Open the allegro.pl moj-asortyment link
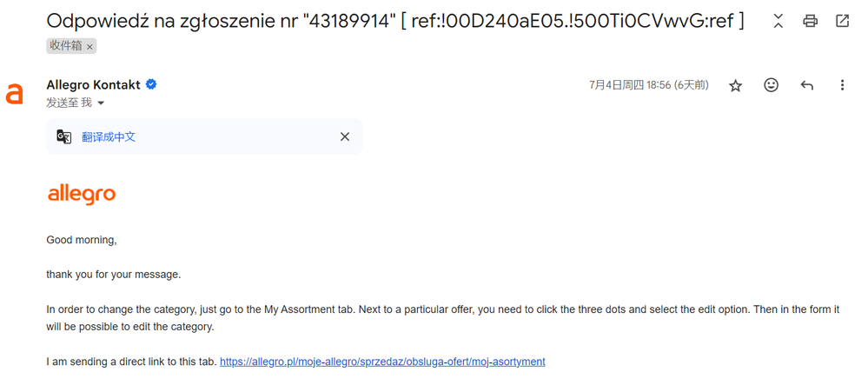 [382, 362]
